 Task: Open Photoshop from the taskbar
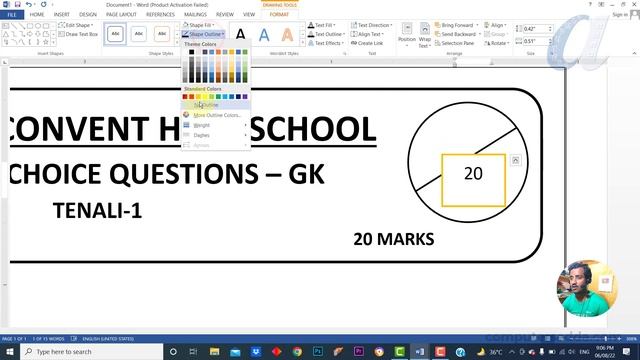(x=318, y=351)
